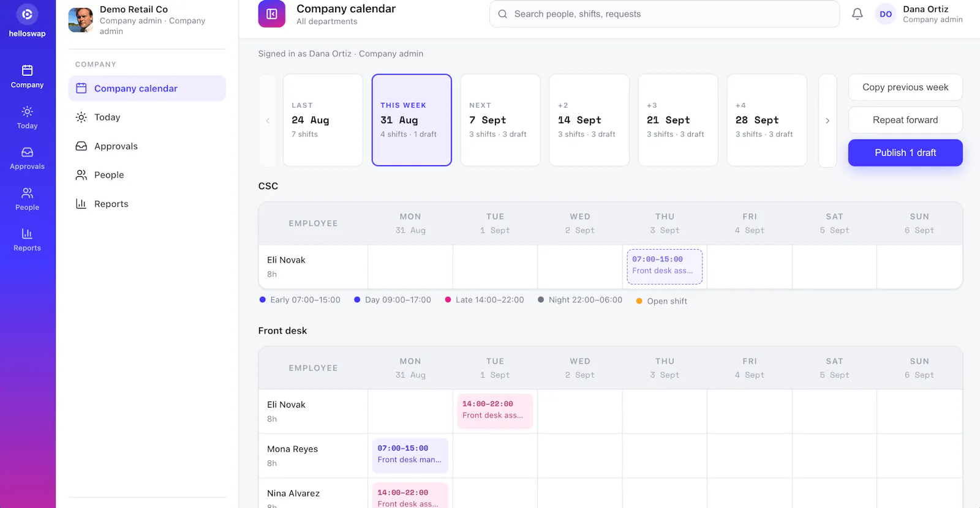Click Eli Novak name in Front desk table
Viewport: 980px width, 508px height.
click(x=286, y=405)
